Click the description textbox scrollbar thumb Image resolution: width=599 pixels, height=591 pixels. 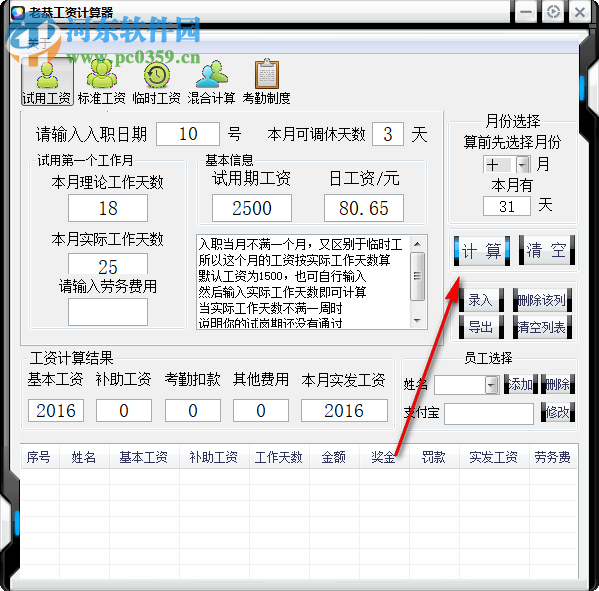tap(417, 276)
